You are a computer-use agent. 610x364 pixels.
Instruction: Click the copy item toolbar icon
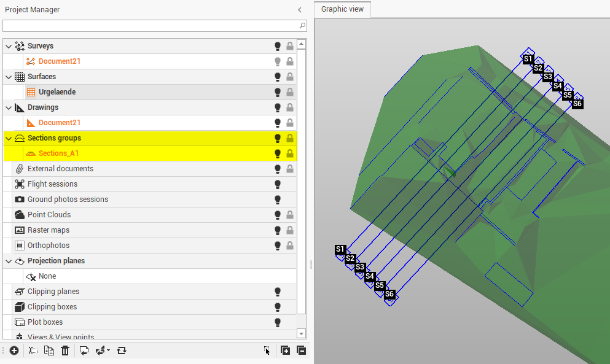[49, 350]
